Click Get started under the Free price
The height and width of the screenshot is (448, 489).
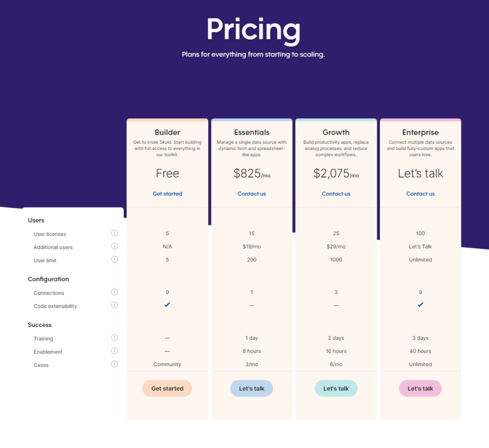tap(167, 194)
